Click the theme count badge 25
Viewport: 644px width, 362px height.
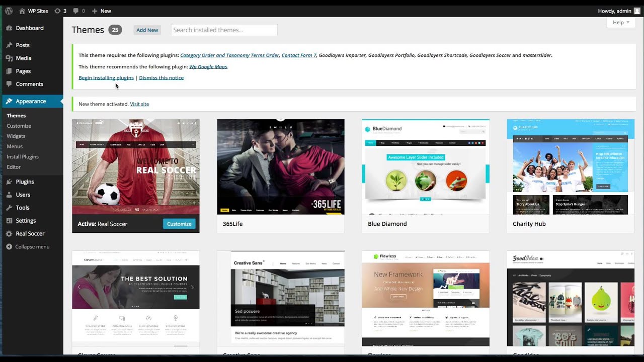pyautogui.click(x=115, y=30)
